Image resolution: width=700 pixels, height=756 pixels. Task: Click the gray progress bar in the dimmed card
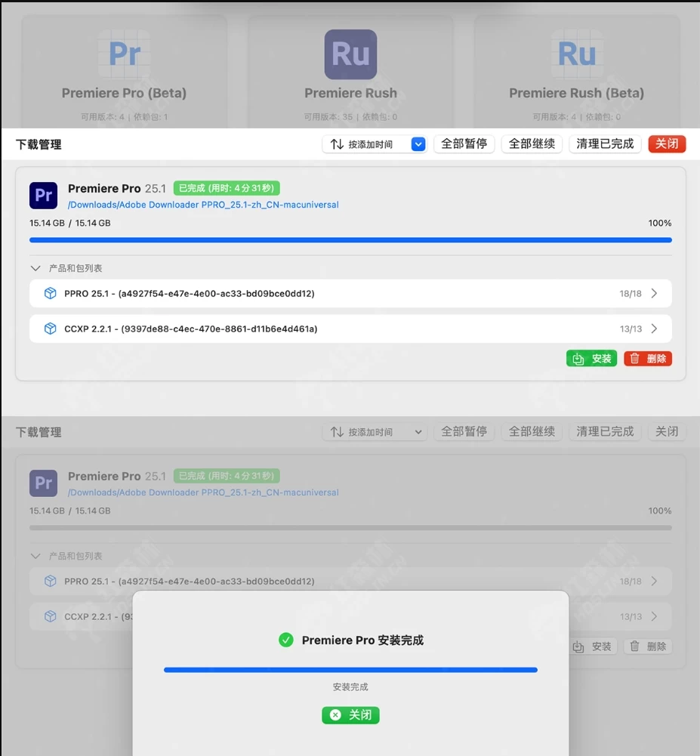click(x=350, y=527)
